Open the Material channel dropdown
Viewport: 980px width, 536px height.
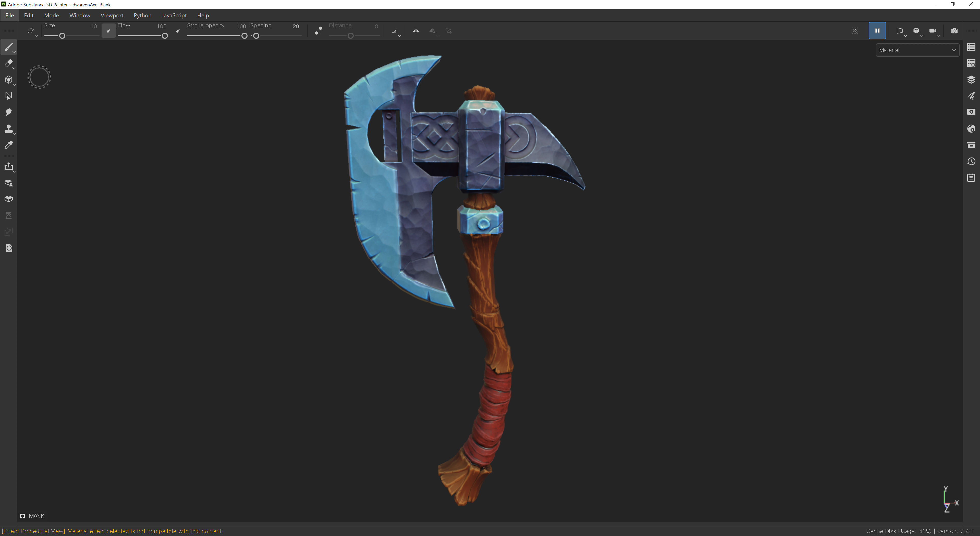pyautogui.click(x=917, y=50)
